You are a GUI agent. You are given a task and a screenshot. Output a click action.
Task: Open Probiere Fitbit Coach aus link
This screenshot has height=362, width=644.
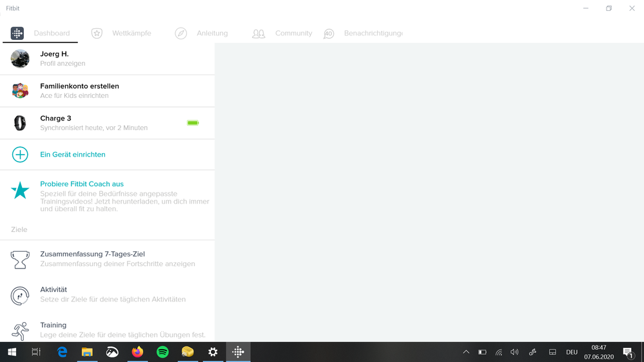coord(82,184)
